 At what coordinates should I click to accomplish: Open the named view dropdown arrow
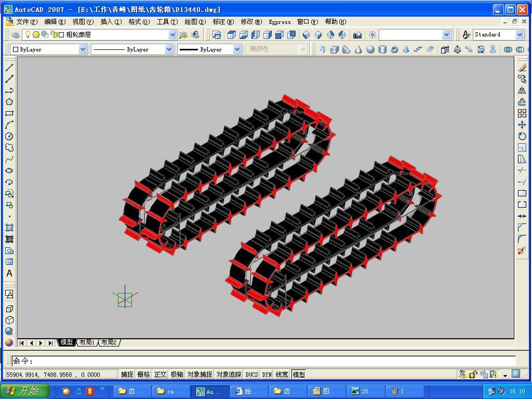(446, 35)
